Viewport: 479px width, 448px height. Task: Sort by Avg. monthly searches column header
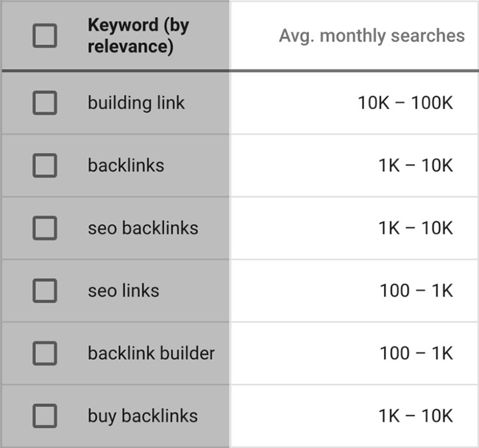372,35
